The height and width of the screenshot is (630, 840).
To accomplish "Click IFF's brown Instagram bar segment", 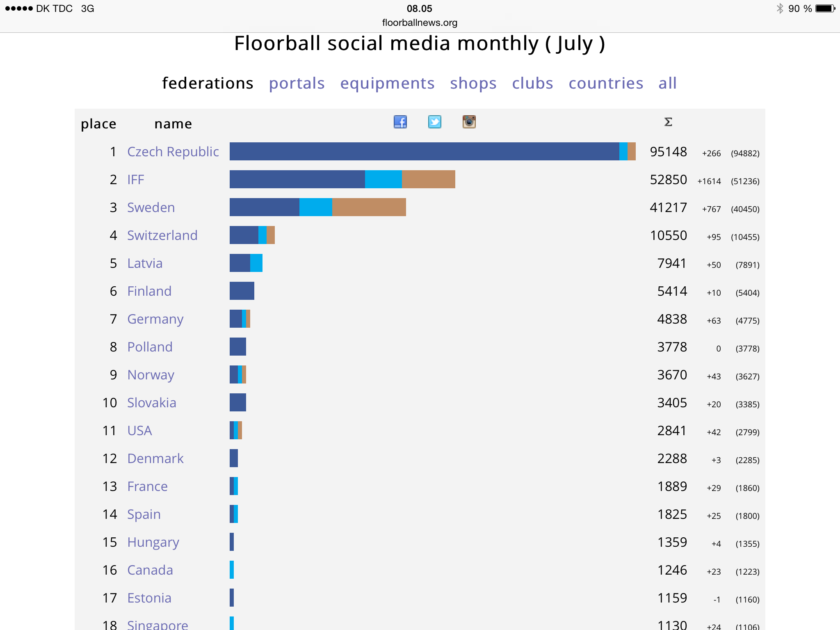I will [428, 179].
